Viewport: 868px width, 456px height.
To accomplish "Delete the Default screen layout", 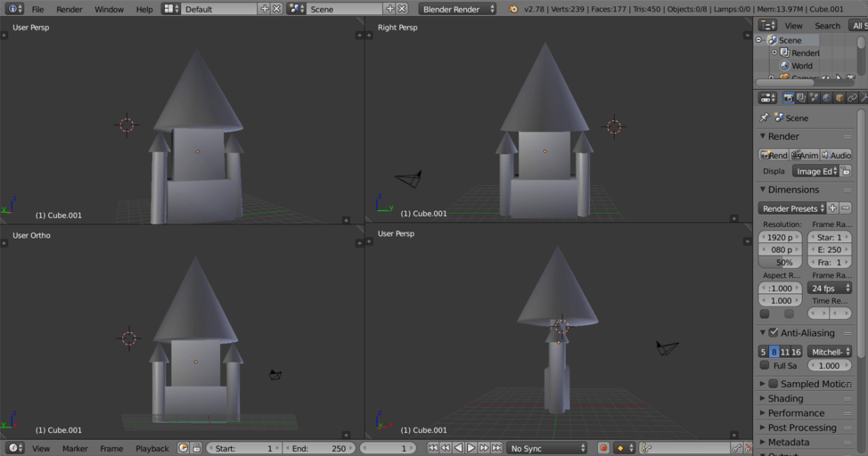I will click(x=277, y=9).
